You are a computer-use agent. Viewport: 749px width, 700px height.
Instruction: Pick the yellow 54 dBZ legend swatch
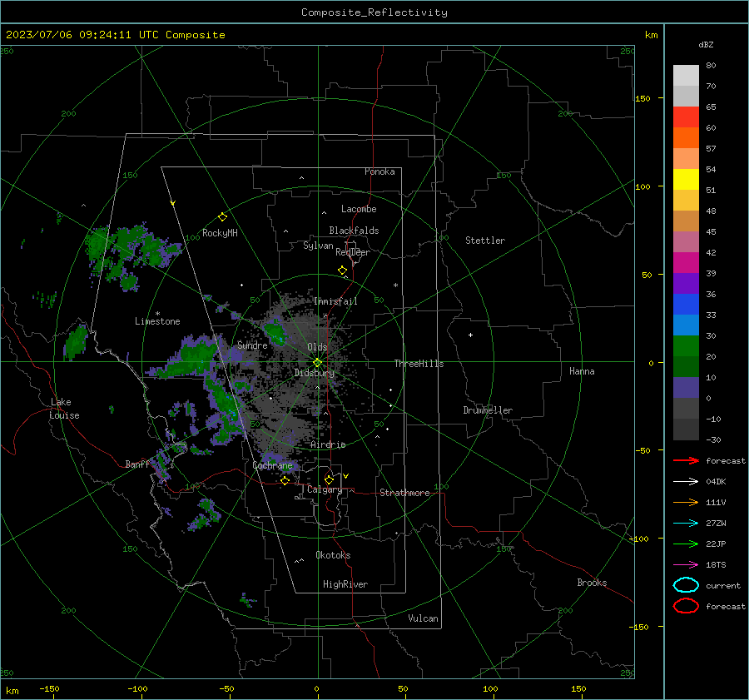click(686, 179)
